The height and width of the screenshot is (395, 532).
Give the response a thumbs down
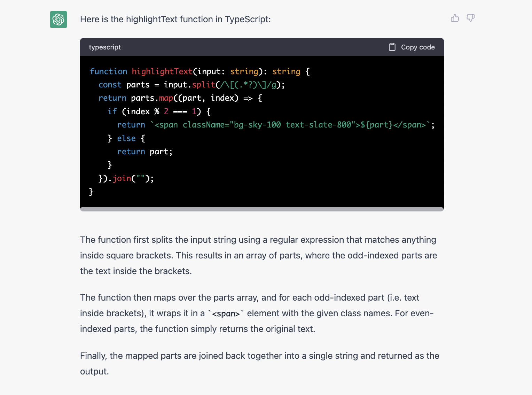(x=470, y=18)
